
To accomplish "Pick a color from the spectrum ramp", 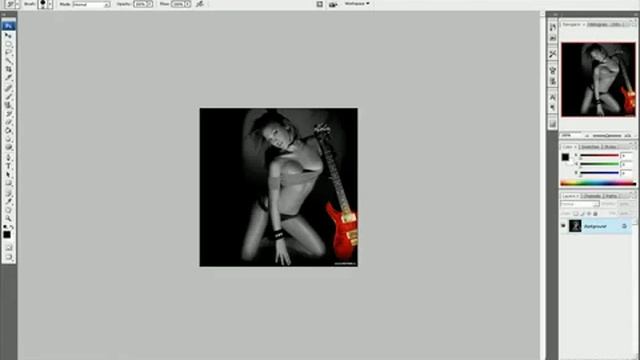I will 598,183.
